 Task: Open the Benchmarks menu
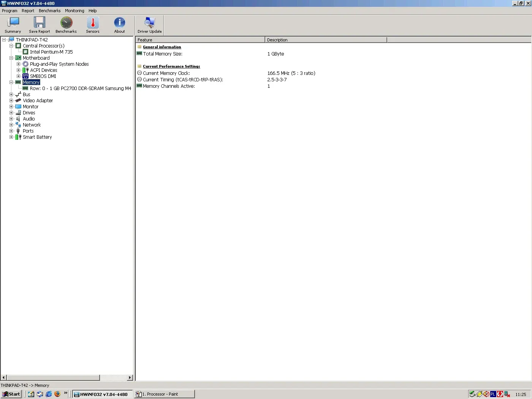(49, 11)
